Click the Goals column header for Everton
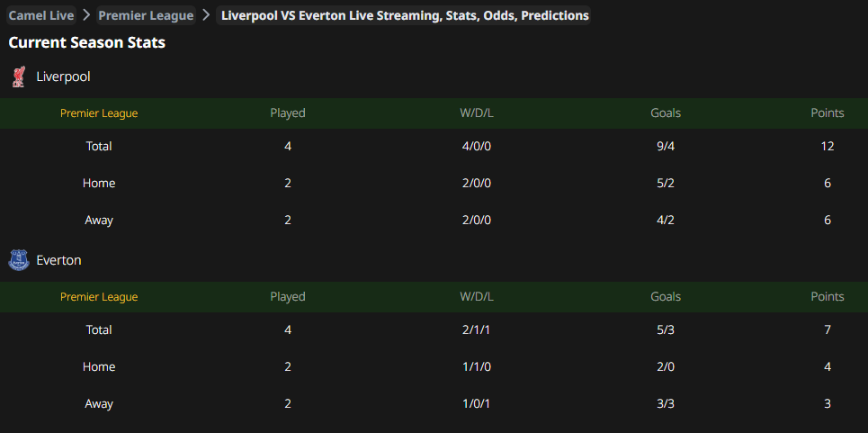This screenshot has width=868, height=433. (x=666, y=296)
